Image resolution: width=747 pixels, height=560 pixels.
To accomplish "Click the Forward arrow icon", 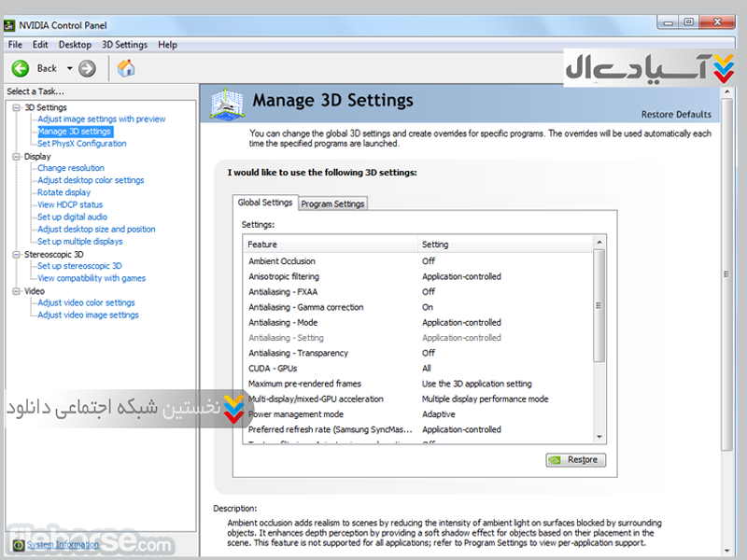I will [88, 68].
